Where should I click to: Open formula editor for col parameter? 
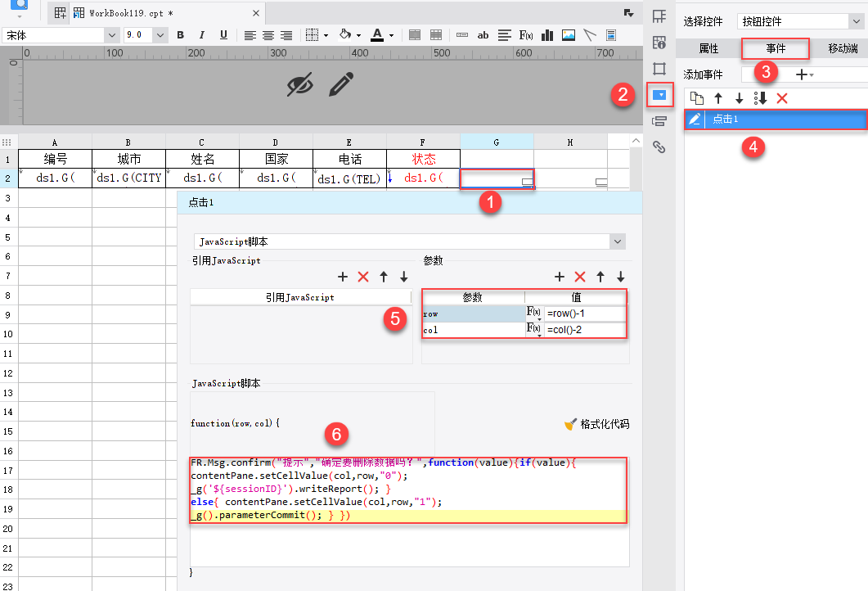click(533, 329)
